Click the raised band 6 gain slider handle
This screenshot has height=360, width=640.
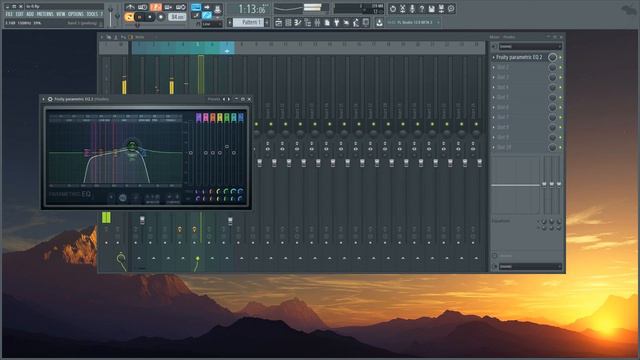(227, 146)
